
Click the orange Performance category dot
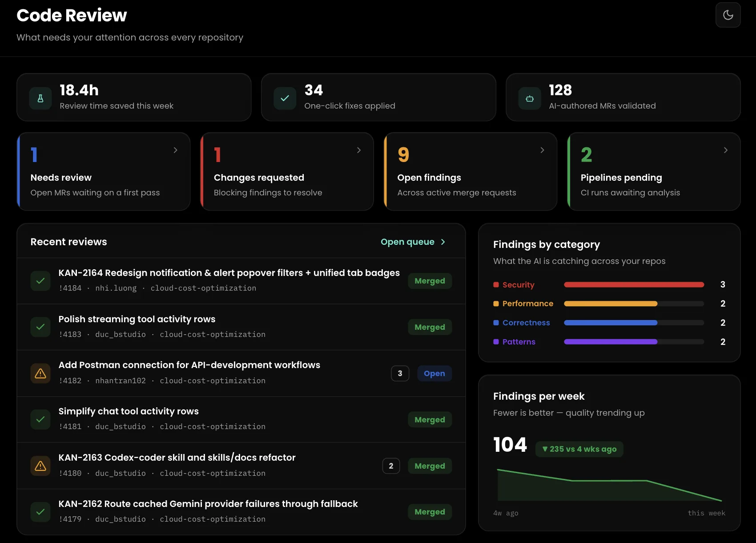click(496, 304)
